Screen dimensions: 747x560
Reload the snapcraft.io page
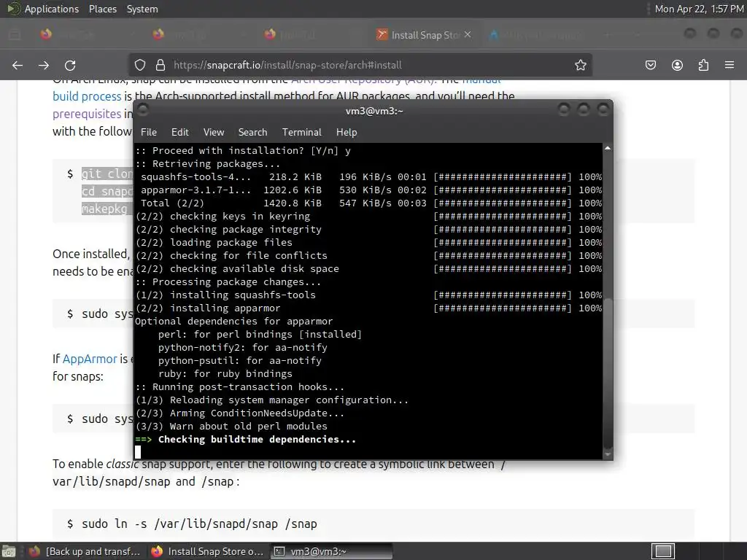(70, 65)
